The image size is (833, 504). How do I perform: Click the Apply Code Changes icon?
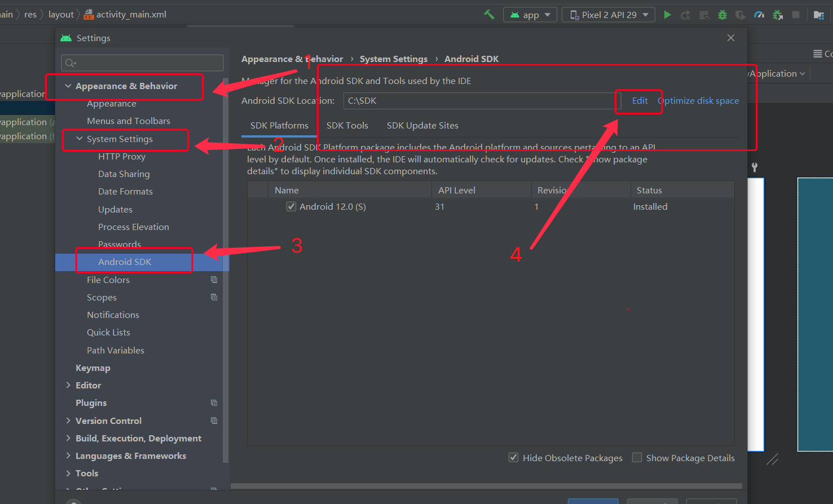704,15
